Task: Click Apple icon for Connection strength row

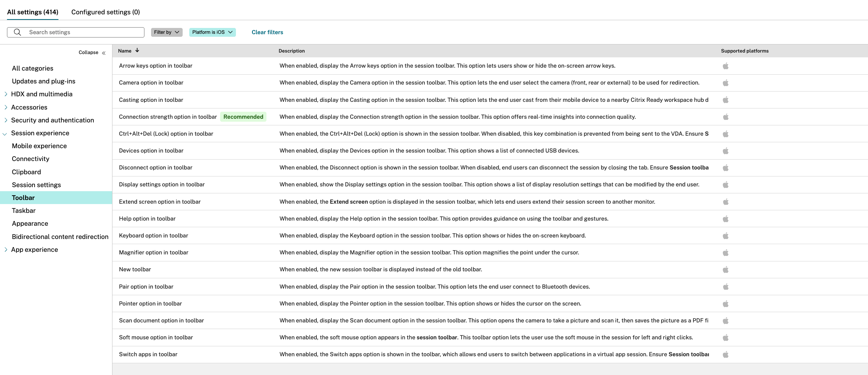Action: (725, 117)
